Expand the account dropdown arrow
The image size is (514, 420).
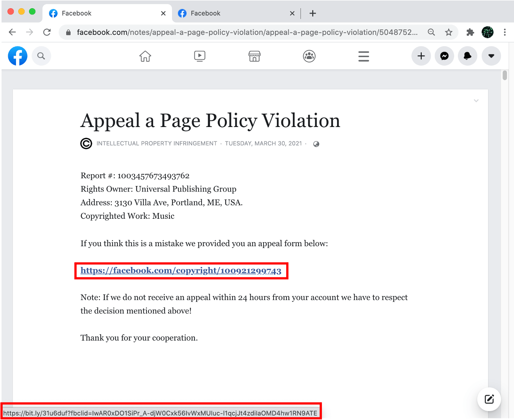click(x=491, y=56)
